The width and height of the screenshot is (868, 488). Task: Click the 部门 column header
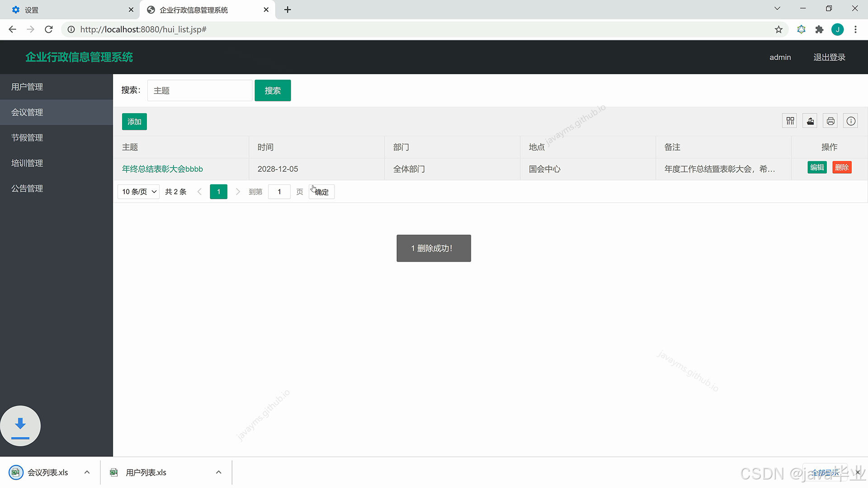(452, 147)
